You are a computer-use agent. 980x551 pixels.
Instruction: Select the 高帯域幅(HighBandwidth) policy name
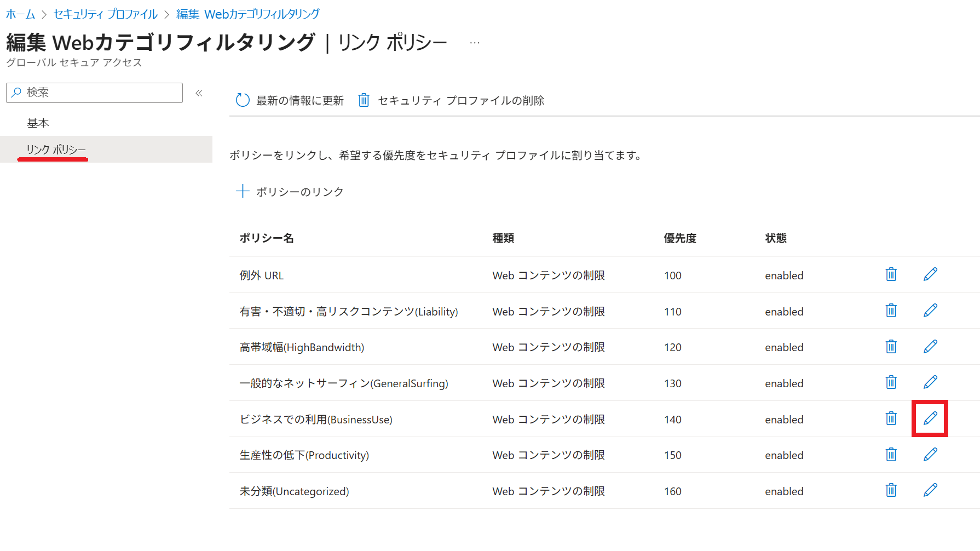302,347
